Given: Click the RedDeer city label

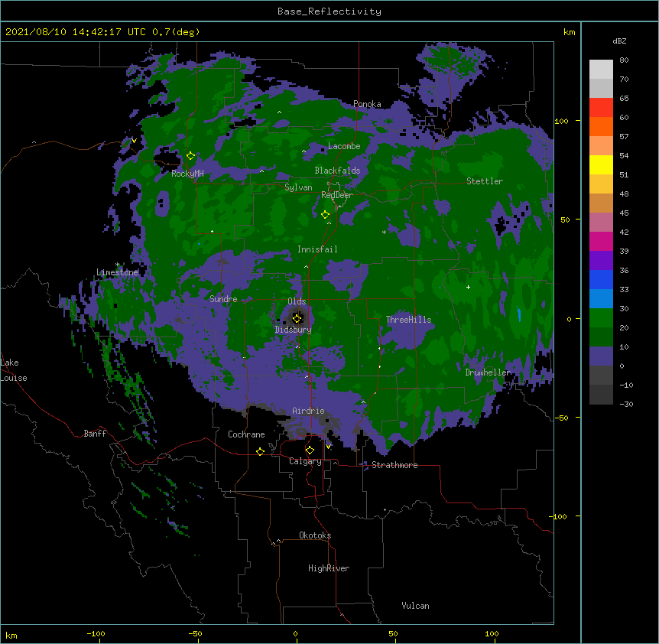Looking at the screenshot, I should pyautogui.click(x=337, y=195).
